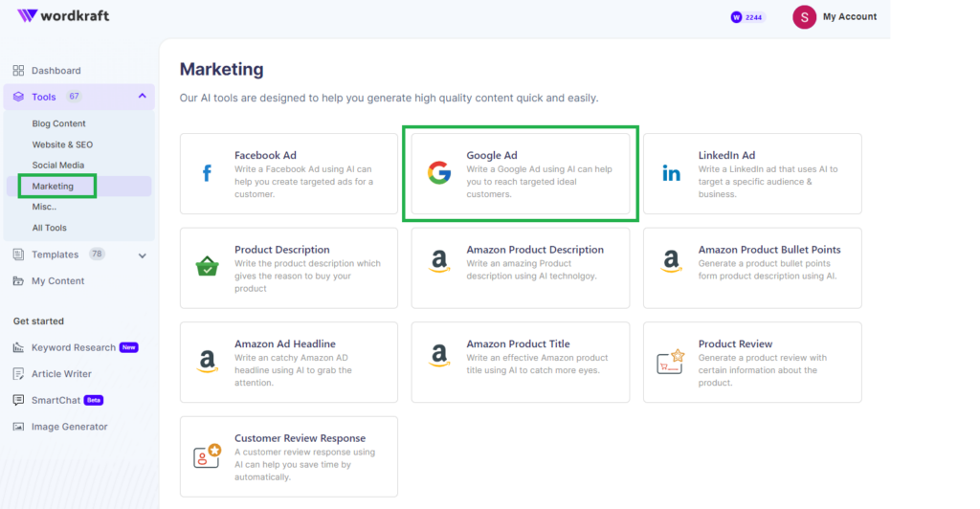Click the Dashboard grid icon
Image resolution: width=980 pixels, height=509 pixels.
point(19,71)
